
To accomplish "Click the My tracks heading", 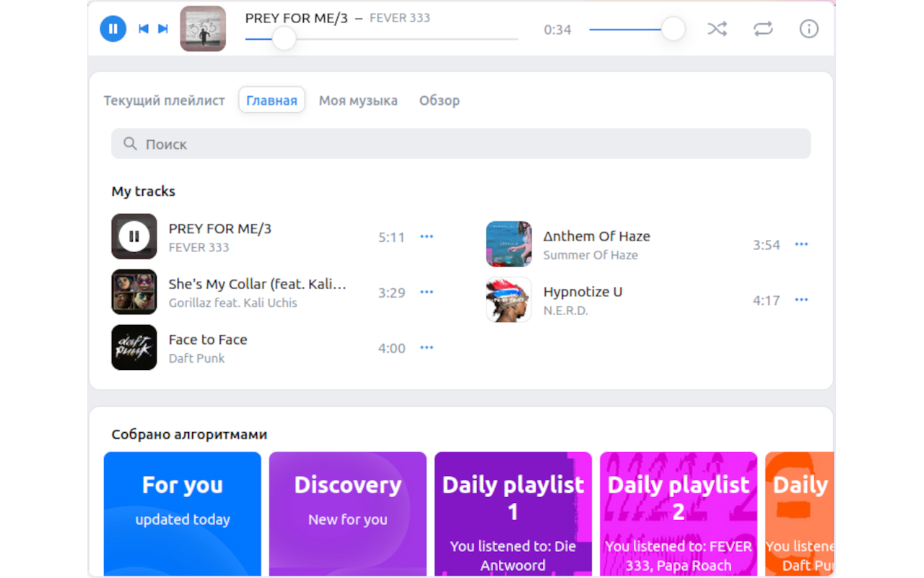I will tap(143, 191).
